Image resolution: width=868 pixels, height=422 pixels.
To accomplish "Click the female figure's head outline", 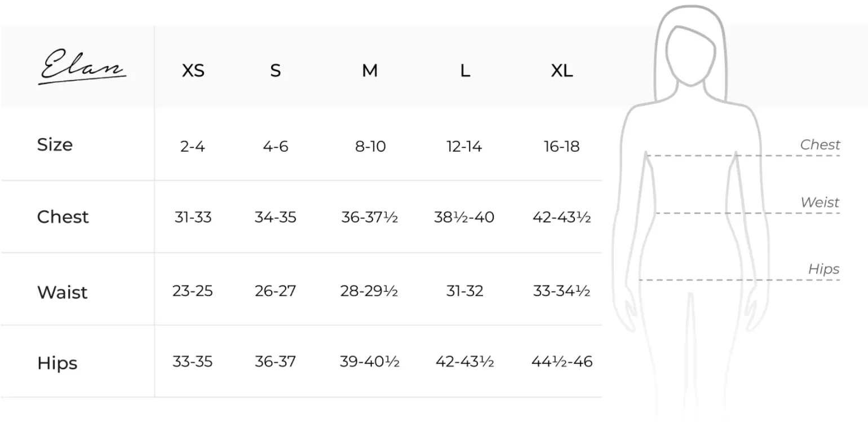I will 691,55.
